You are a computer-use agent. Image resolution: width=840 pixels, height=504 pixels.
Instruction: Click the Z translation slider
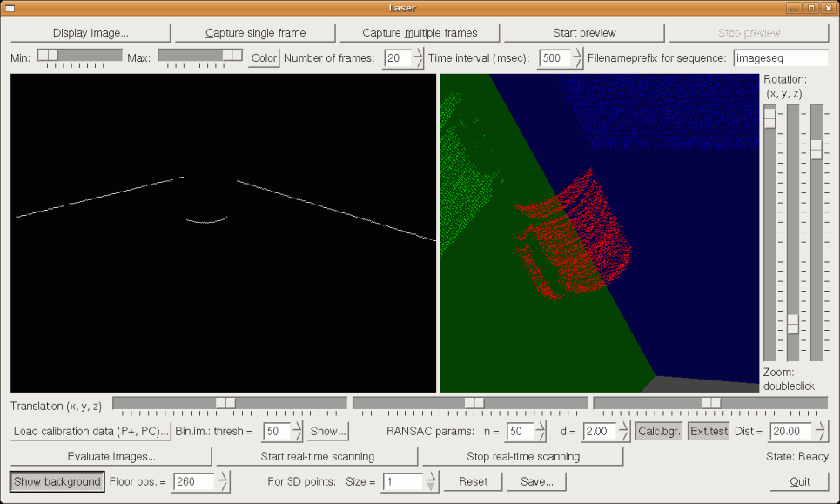(x=710, y=403)
